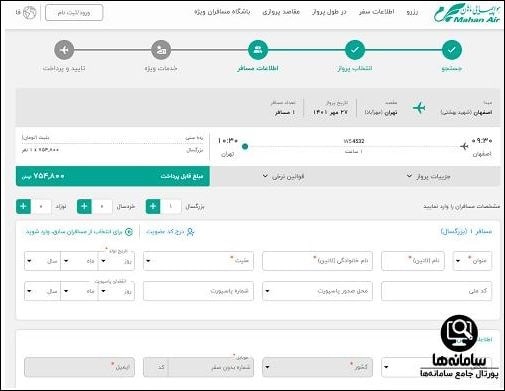Click the infant count number field

[41, 206]
